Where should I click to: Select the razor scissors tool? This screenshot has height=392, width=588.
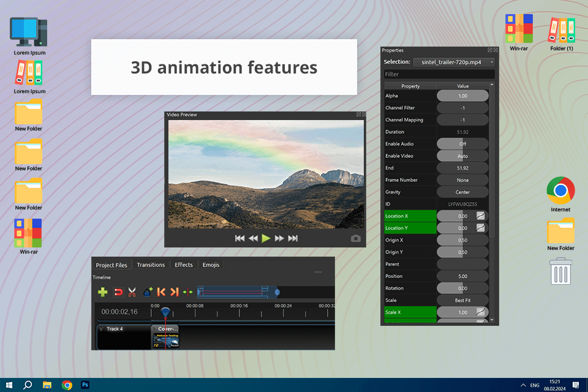click(132, 292)
